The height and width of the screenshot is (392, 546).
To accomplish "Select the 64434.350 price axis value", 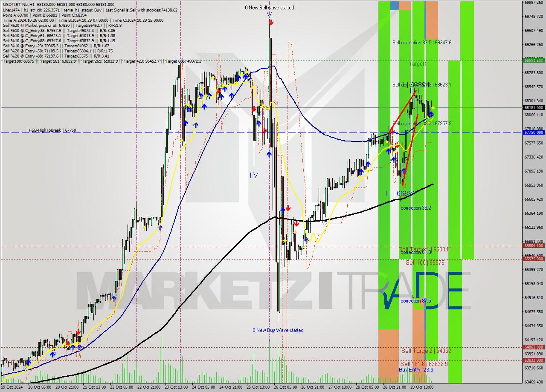I will (534, 326).
